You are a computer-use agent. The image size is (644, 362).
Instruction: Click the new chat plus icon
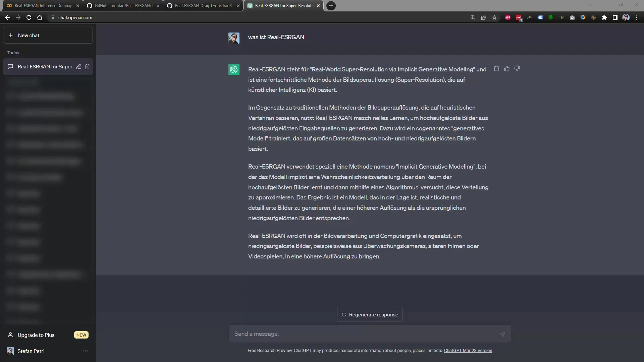[x=11, y=35]
